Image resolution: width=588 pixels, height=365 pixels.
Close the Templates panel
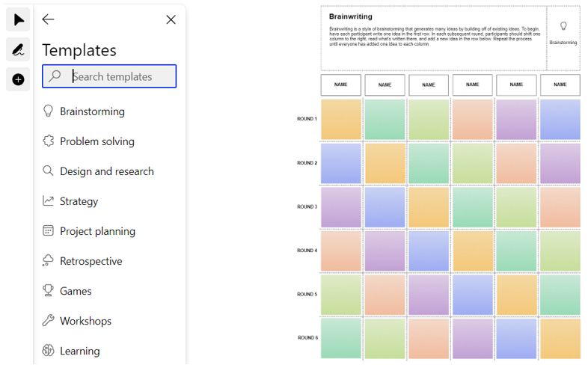coord(171,19)
